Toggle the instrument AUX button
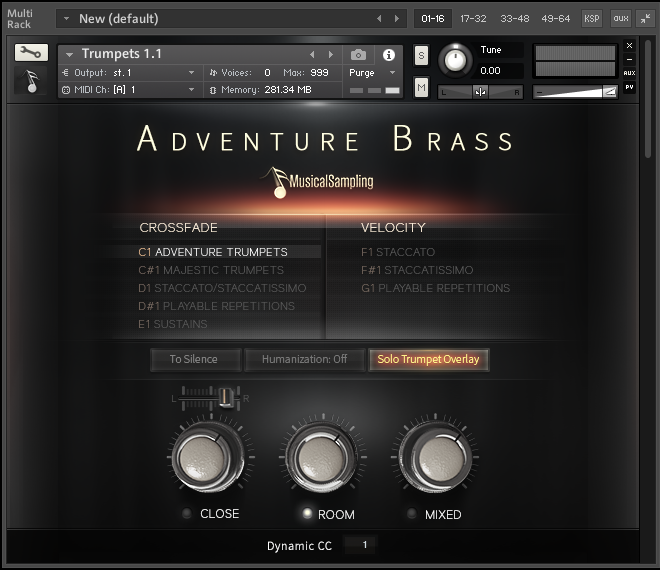Image resolution: width=660 pixels, height=570 pixels. pyautogui.click(x=629, y=73)
